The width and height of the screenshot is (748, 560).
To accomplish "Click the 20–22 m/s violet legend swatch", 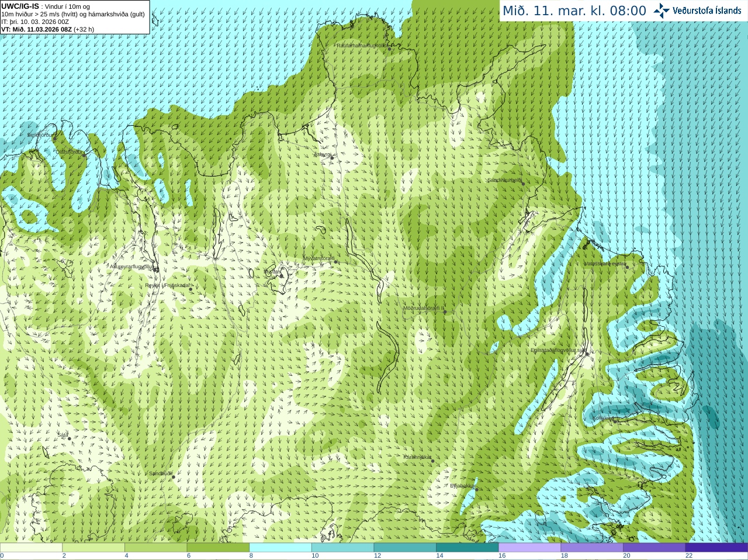I will (654, 548).
